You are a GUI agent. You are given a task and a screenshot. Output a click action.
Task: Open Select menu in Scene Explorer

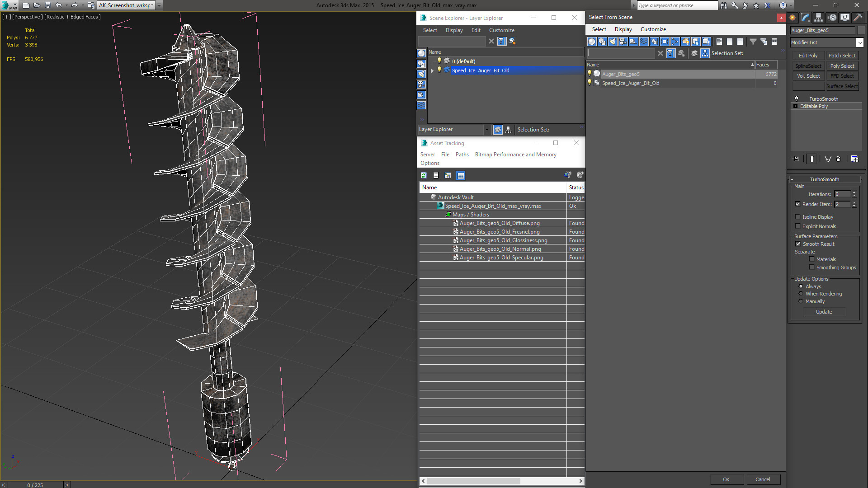tap(430, 30)
